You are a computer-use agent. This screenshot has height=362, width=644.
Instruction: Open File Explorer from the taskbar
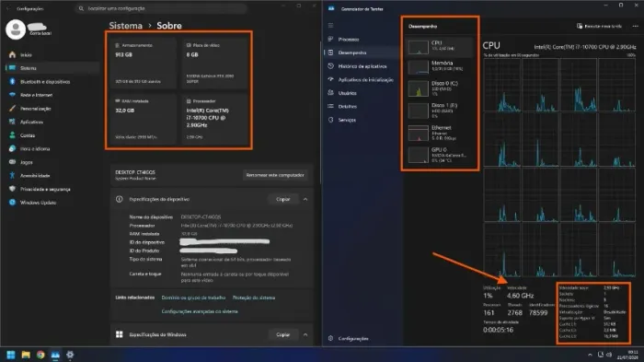(x=26, y=355)
